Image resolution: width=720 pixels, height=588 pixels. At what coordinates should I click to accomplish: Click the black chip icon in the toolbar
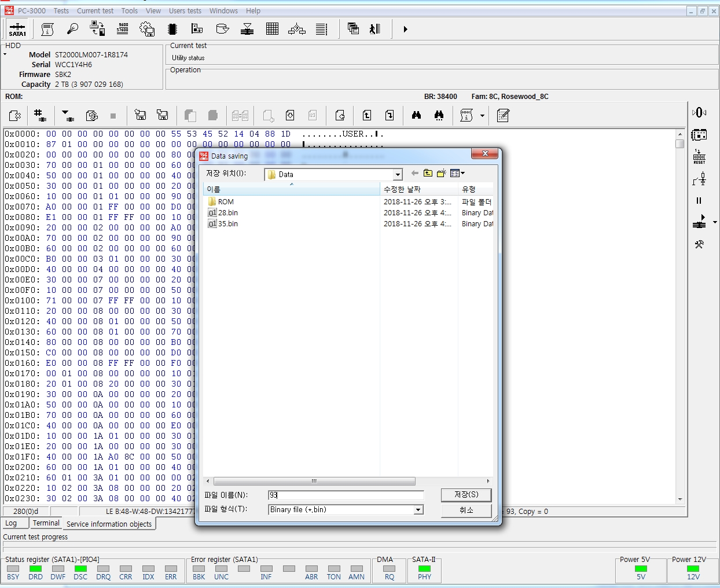click(172, 29)
